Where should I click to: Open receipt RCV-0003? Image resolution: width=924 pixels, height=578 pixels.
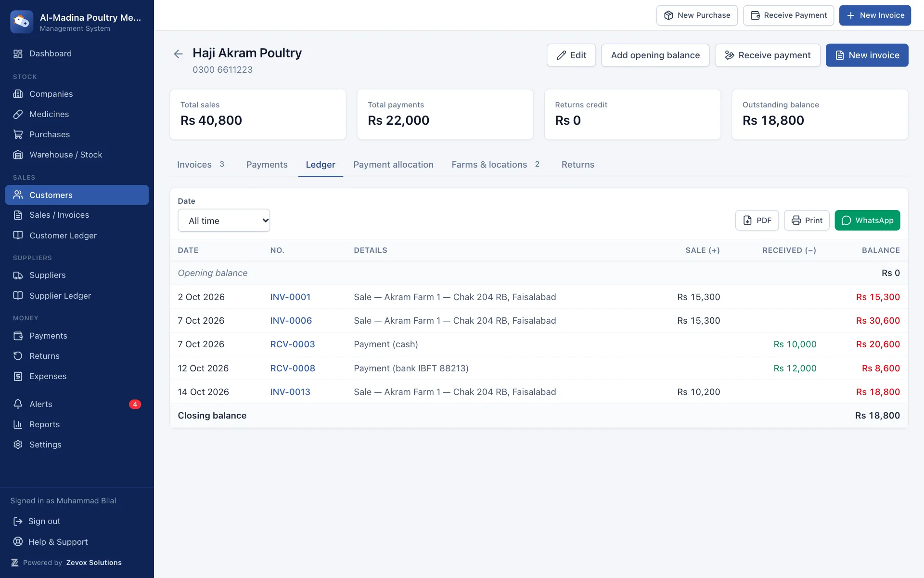click(293, 344)
